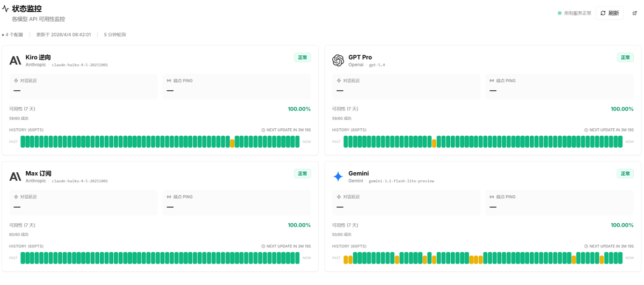
Task: Click HISTORY (60PTS) label on Kiro 逆向 card
Action: pyautogui.click(x=26, y=130)
